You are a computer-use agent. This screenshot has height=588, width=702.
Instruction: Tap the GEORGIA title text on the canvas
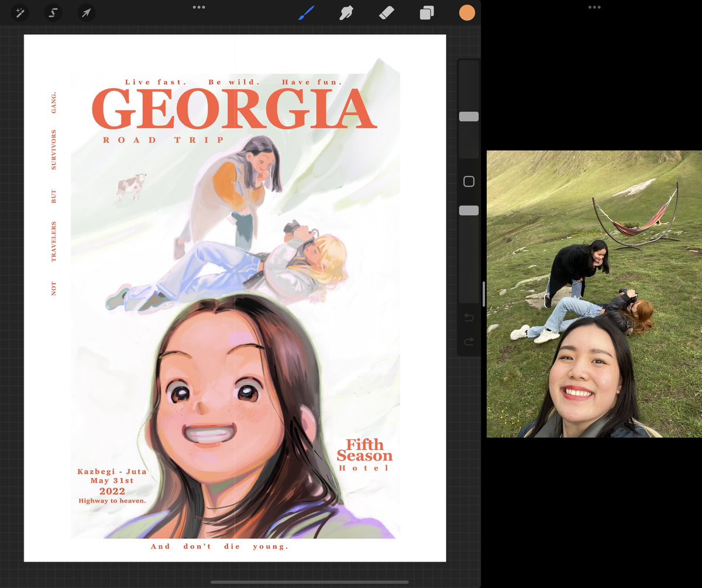pos(234,108)
